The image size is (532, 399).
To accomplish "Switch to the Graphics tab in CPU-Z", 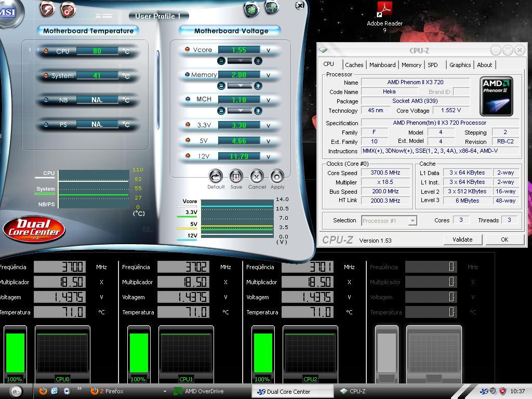I will pos(460,65).
